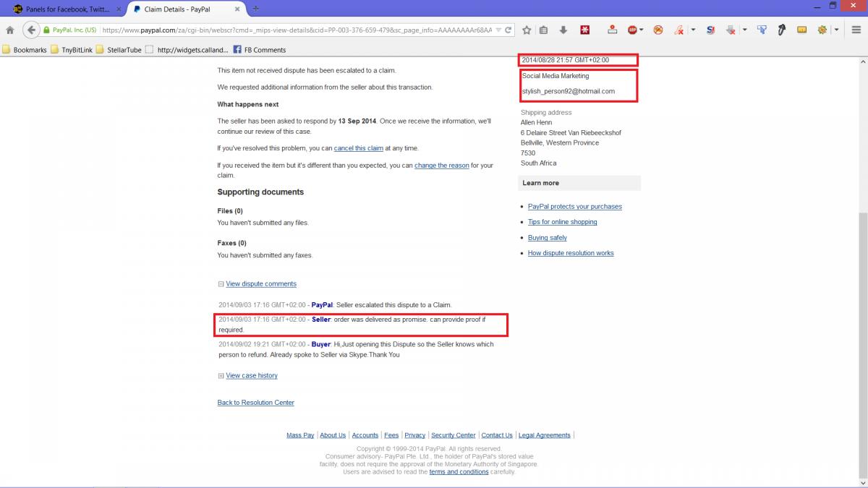Select the 13 Sep 2014 response date

[358, 121]
